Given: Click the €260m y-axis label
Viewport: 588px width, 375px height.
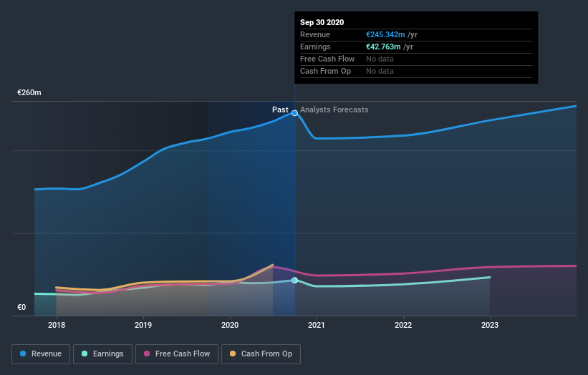Looking at the screenshot, I should point(29,92).
